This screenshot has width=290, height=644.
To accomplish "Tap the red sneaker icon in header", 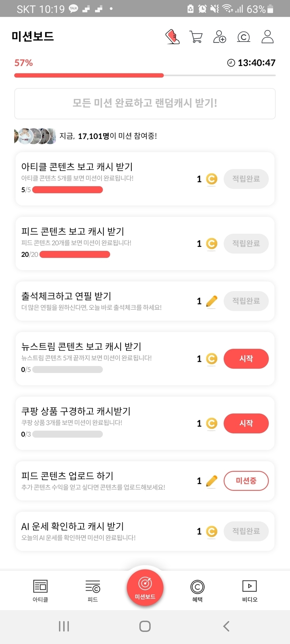I will 172,37.
